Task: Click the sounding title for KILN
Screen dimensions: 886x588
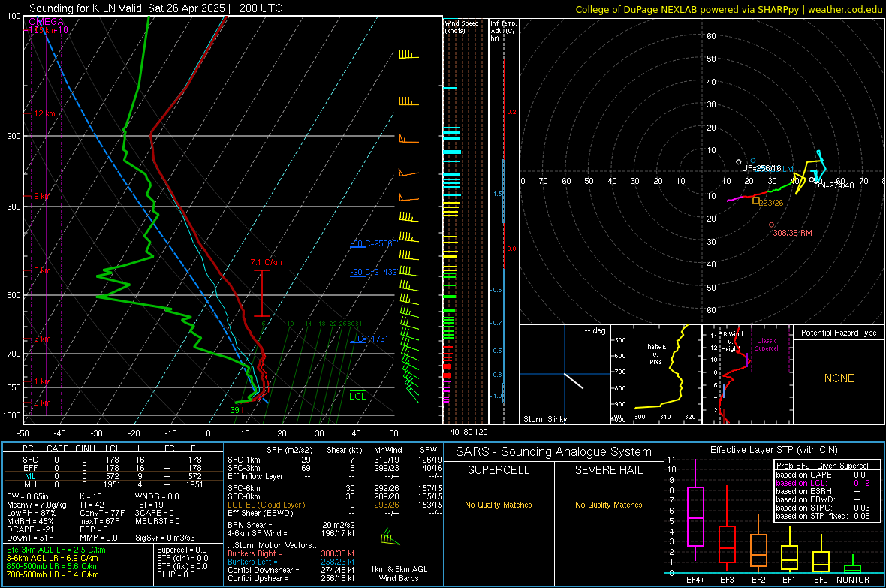Action: coord(155,8)
